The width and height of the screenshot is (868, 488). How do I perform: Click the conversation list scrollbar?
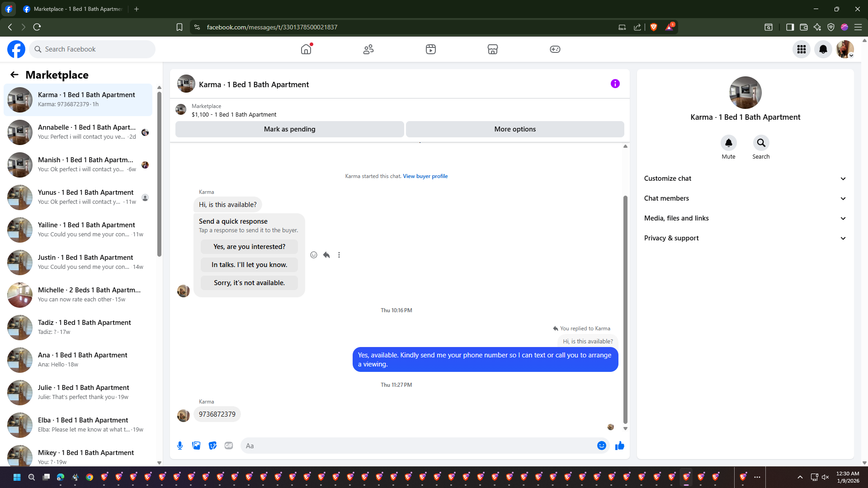[x=159, y=174]
